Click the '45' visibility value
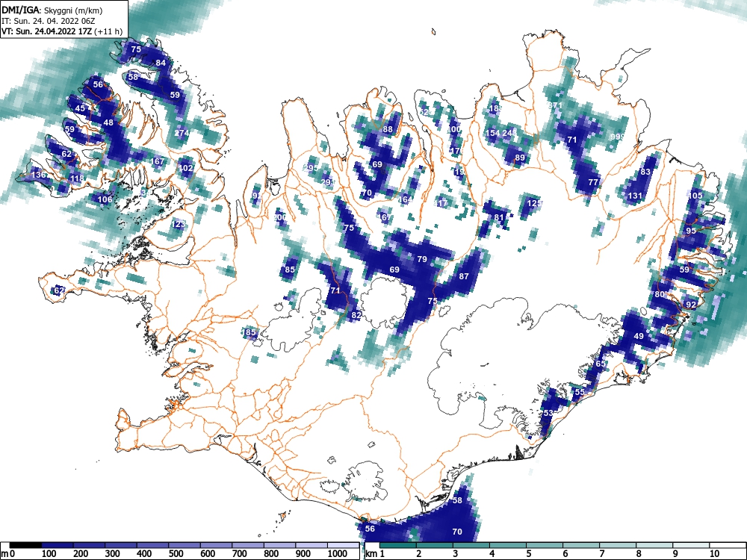Image resolution: width=747 pixels, height=560 pixels. 81,108
